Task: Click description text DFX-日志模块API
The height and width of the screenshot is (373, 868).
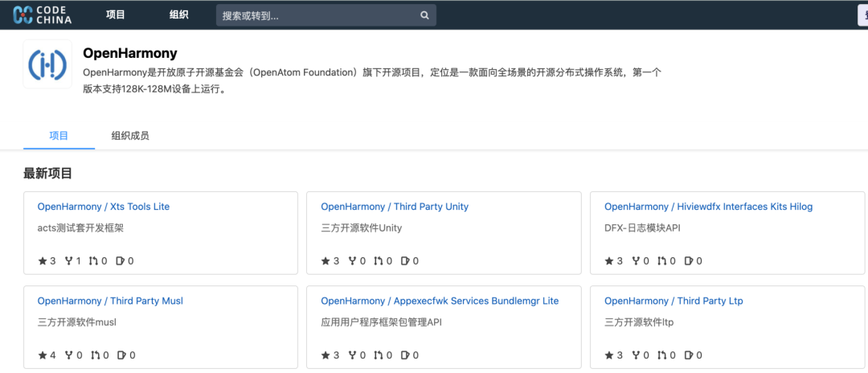Action: (642, 227)
